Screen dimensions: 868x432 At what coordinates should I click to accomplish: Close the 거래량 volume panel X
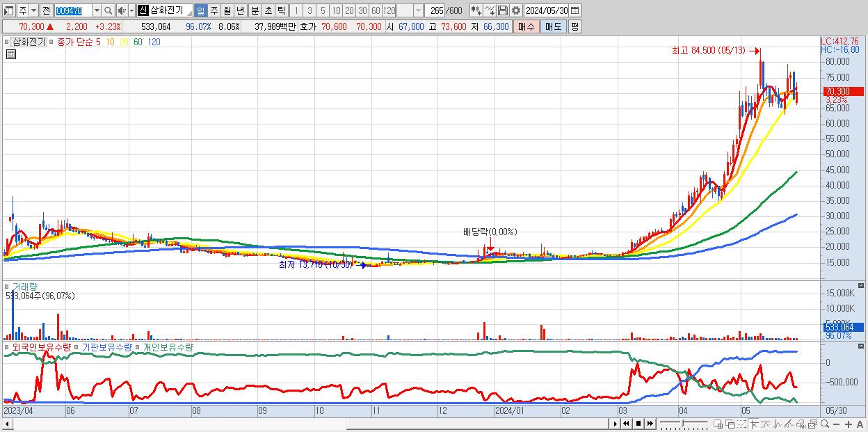tap(862, 286)
